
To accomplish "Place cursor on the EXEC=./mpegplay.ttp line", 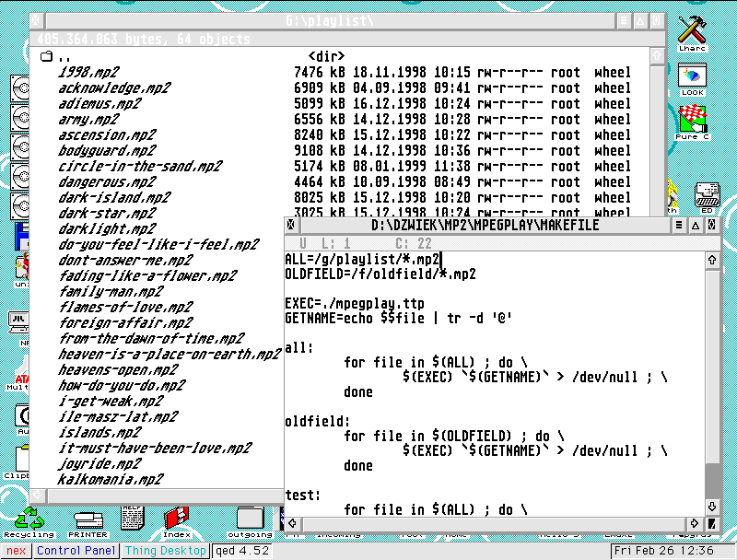I will click(x=355, y=303).
